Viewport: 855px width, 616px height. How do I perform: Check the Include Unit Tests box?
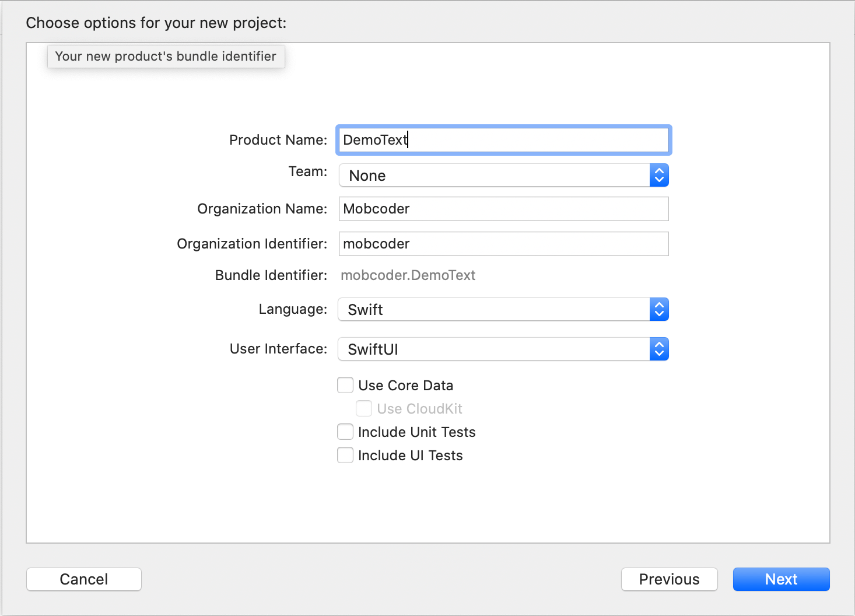pyautogui.click(x=345, y=432)
